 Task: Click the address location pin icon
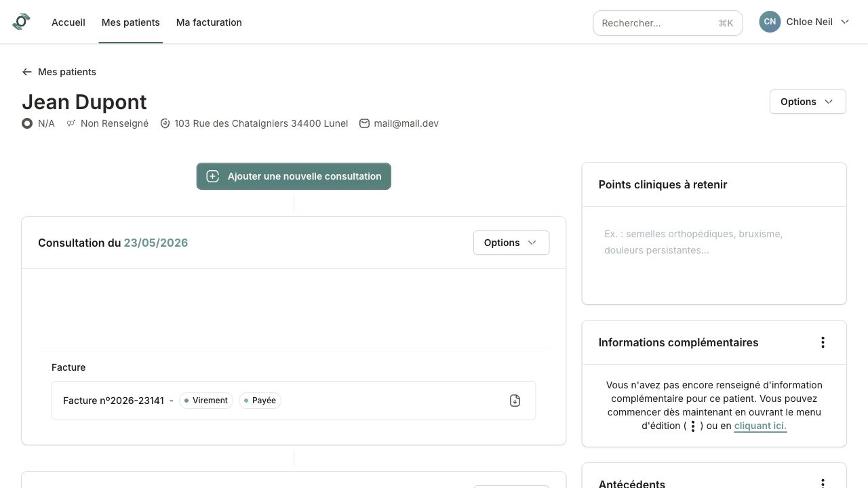pyautogui.click(x=165, y=123)
